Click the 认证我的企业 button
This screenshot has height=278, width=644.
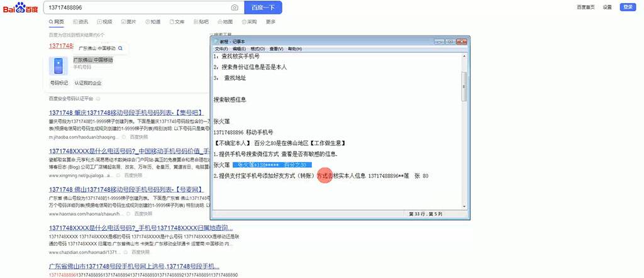[88, 83]
